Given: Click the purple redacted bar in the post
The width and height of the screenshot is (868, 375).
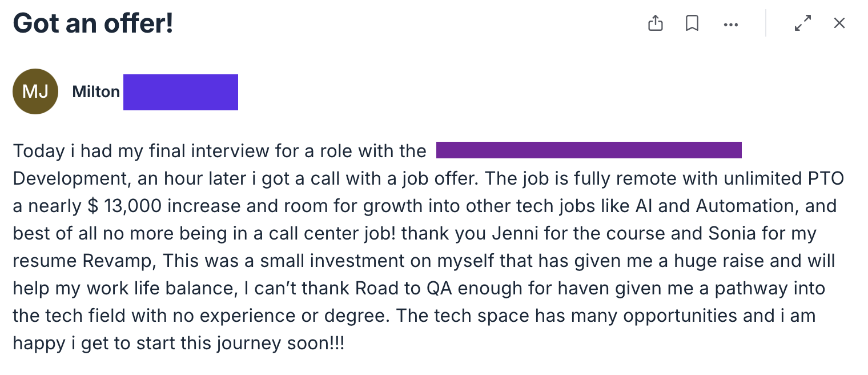Looking at the screenshot, I should click(x=588, y=150).
